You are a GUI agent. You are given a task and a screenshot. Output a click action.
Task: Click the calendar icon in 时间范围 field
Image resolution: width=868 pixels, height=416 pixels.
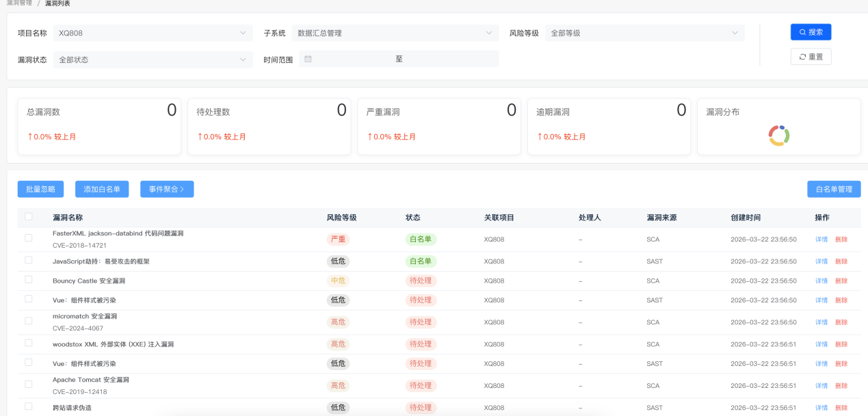[308, 60]
